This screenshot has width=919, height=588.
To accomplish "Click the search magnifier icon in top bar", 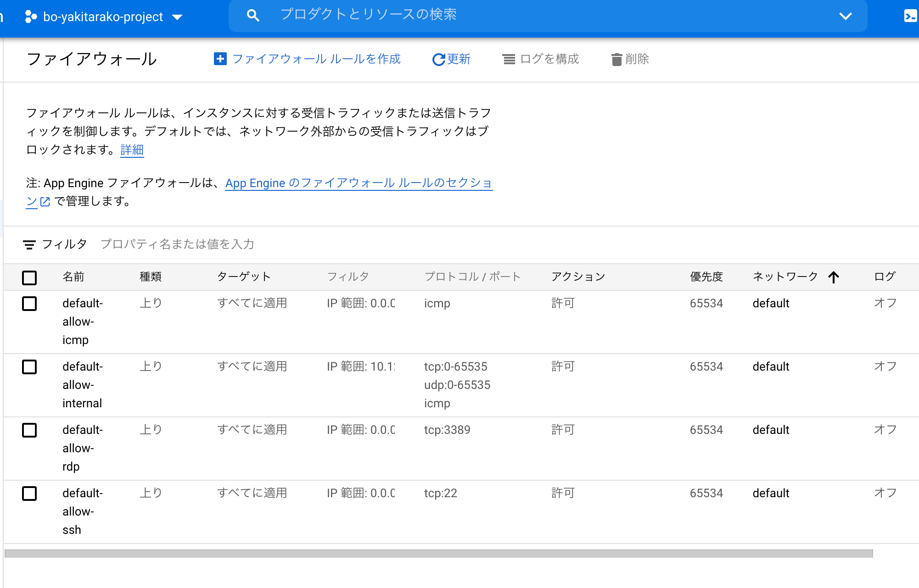I will [253, 15].
